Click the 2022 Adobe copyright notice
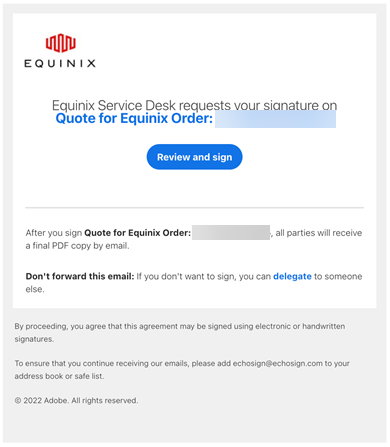The image size is (390, 447). coord(76,400)
